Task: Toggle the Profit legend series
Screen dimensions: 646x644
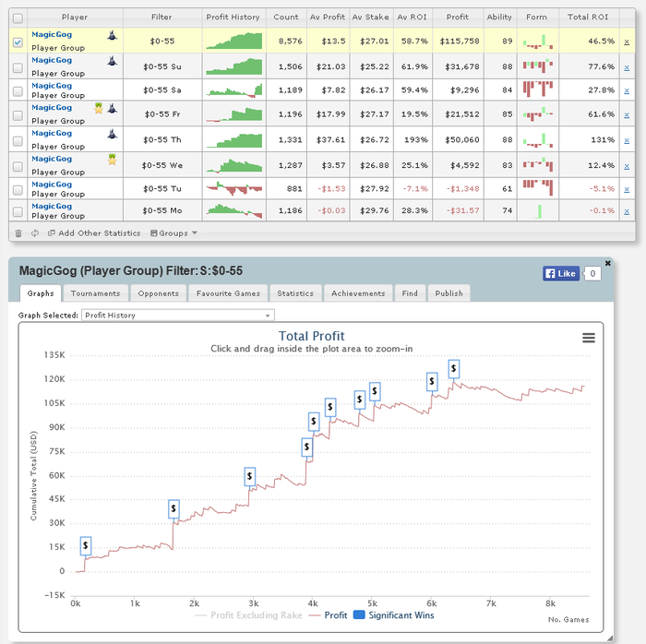Action: tap(328, 615)
